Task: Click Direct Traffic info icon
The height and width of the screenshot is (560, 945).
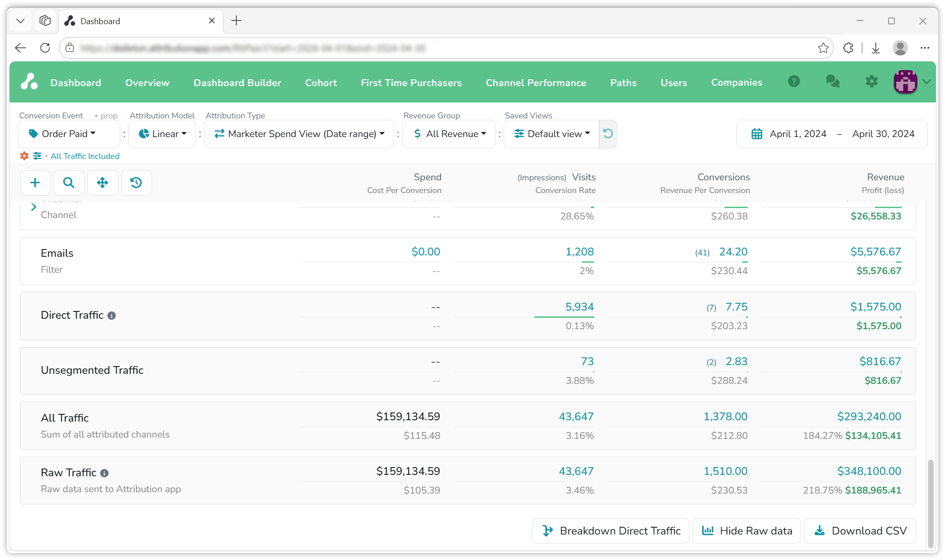Action: [112, 316]
